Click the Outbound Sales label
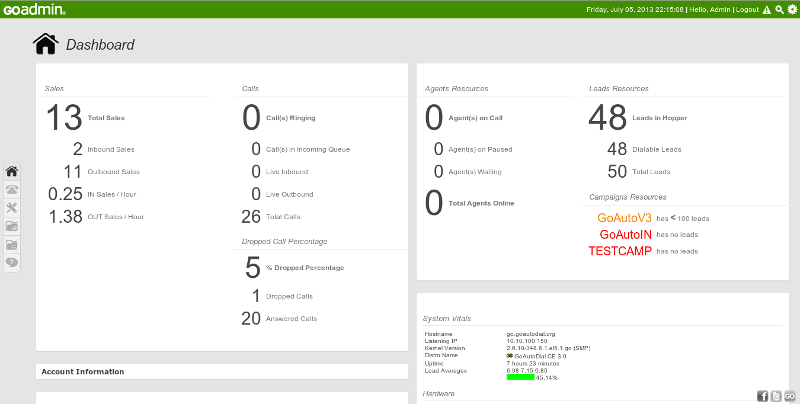 (x=113, y=172)
